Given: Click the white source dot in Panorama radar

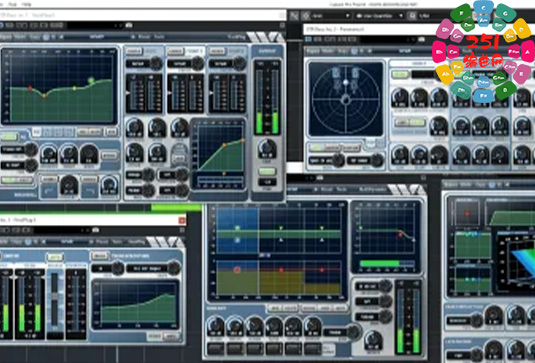Looking at the screenshot, I should [346, 82].
